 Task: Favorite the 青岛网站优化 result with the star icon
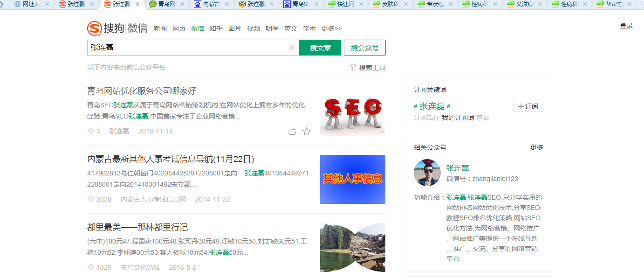point(307,132)
